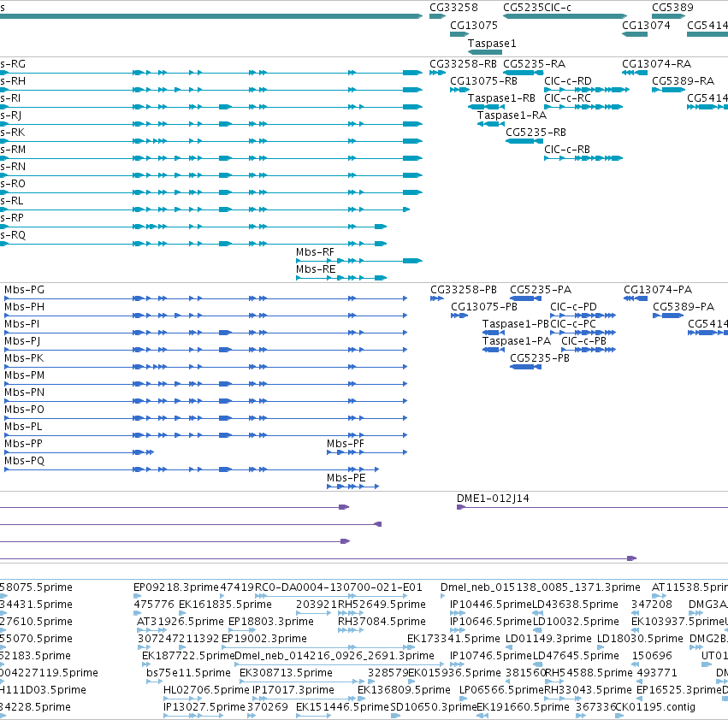Click the DME1-012J14 clone label
Image resolution: width=728 pixels, height=720 pixels.
click(x=493, y=499)
